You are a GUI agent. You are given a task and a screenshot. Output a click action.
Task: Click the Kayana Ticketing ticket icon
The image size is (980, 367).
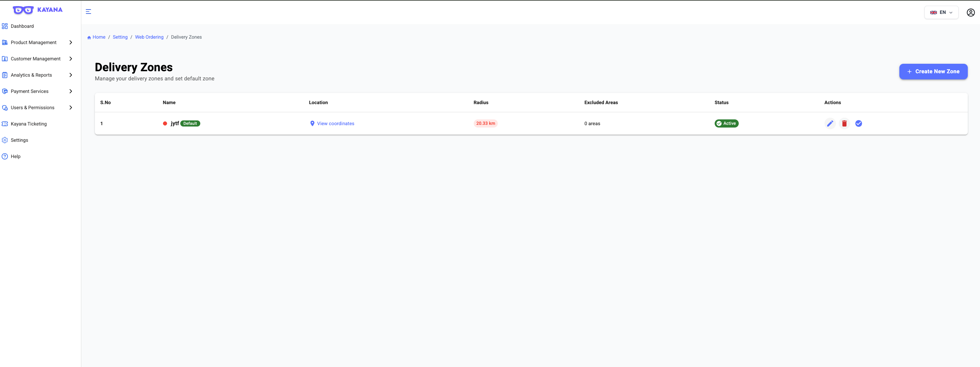pos(4,124)
